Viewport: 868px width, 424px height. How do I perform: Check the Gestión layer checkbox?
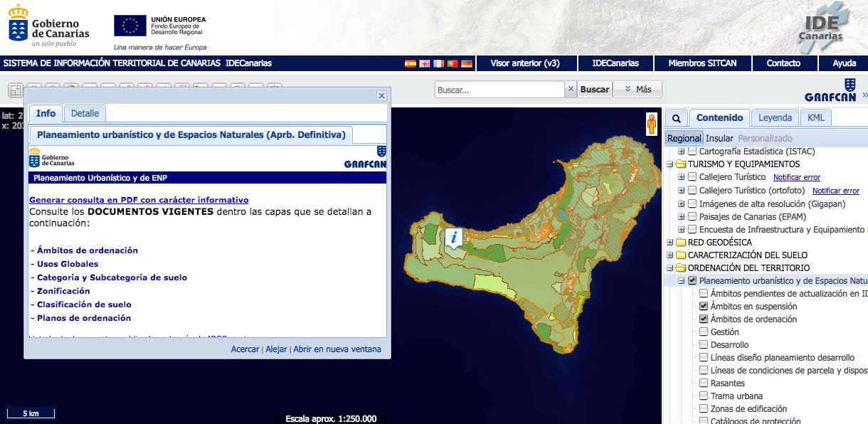(x=704, y=332)
